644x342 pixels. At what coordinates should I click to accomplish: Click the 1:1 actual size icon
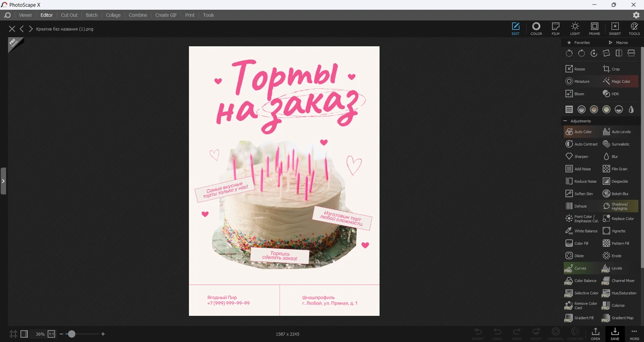52,334
